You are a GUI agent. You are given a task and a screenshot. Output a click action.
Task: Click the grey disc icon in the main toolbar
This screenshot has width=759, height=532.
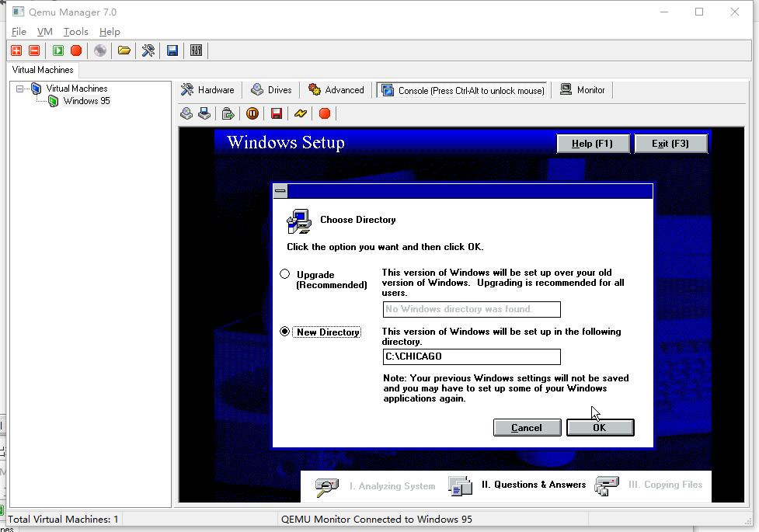[100, 50]
